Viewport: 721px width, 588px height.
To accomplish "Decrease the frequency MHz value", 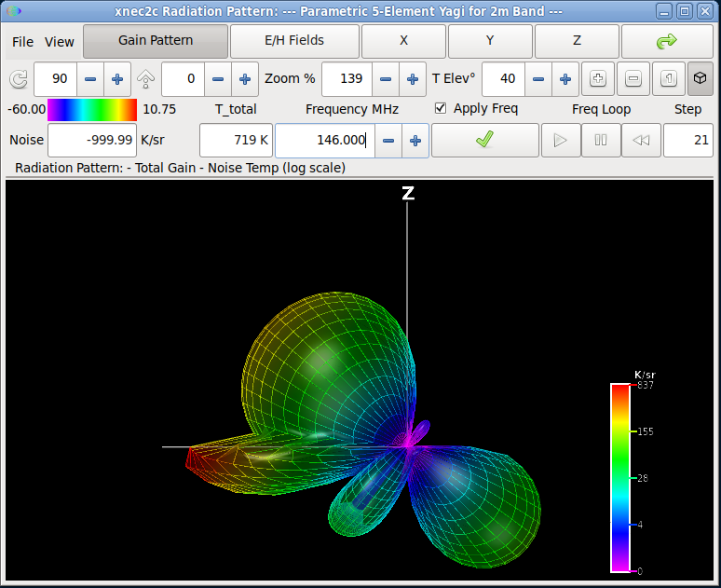I will 388,141.
